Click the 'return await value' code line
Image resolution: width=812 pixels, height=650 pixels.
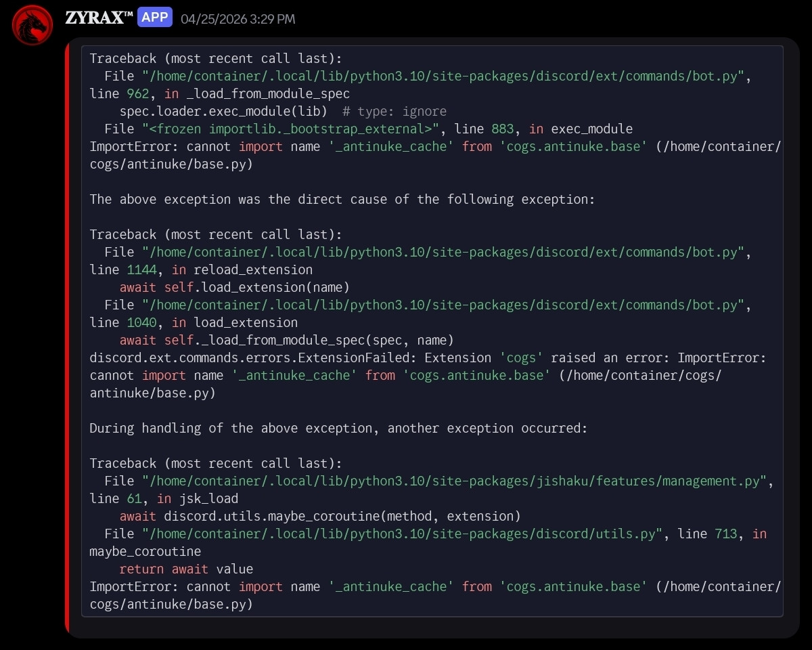pyautogui.click(x=186, y=569)
